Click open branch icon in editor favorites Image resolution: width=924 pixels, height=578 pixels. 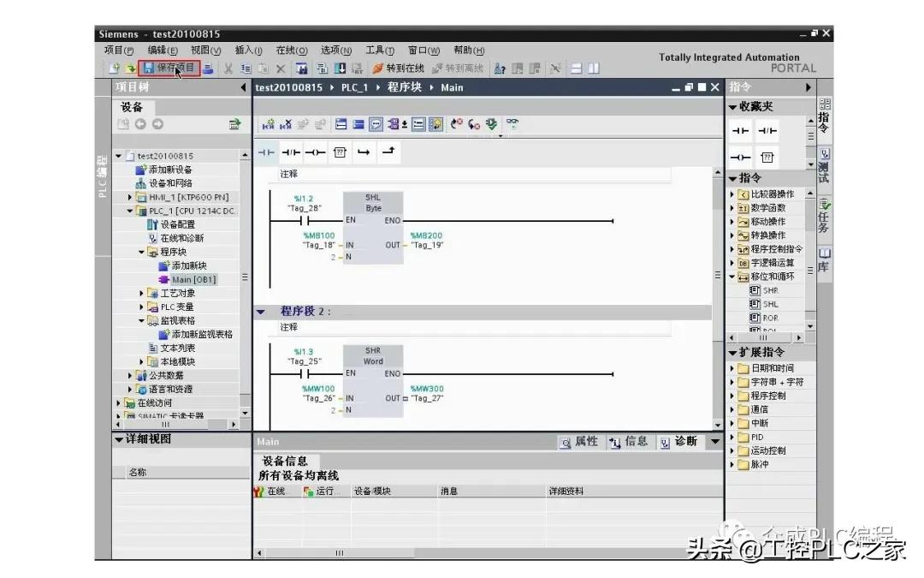click(x=364, y=152)
